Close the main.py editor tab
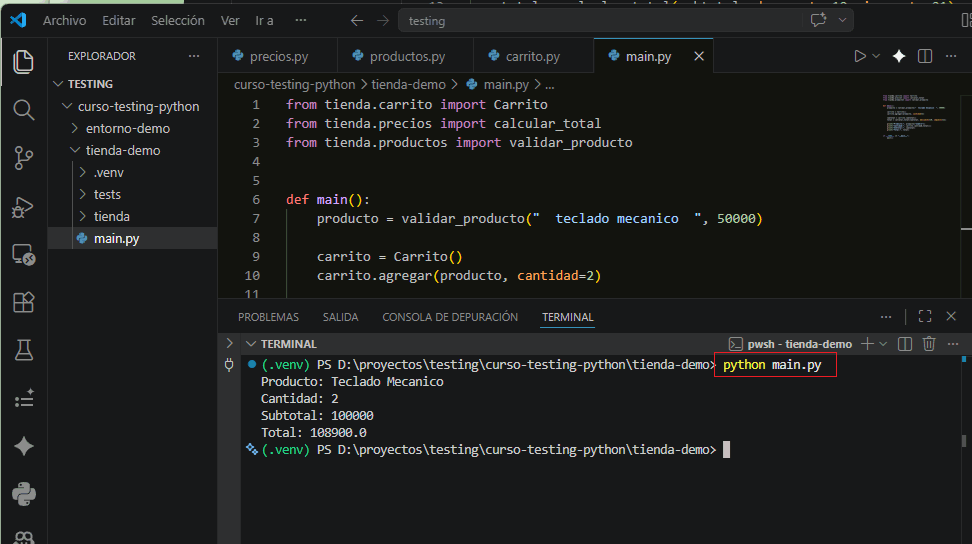 pyautogui.click(x=699, y=56)
